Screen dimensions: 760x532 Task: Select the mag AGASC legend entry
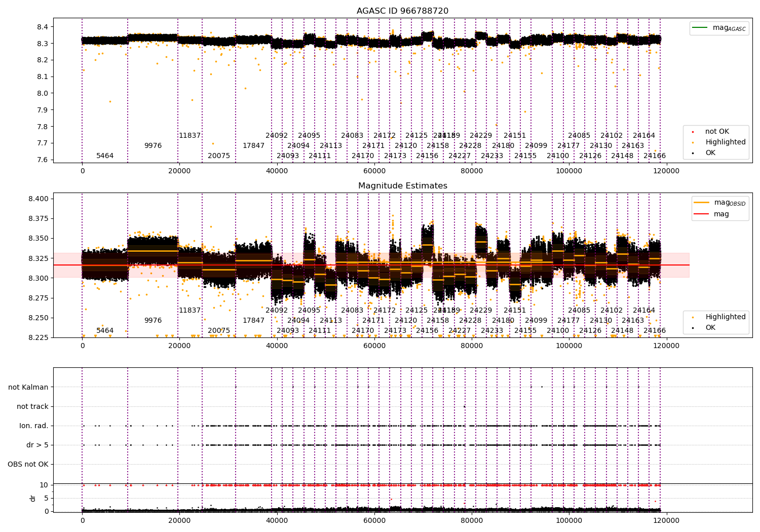(718, 28)
